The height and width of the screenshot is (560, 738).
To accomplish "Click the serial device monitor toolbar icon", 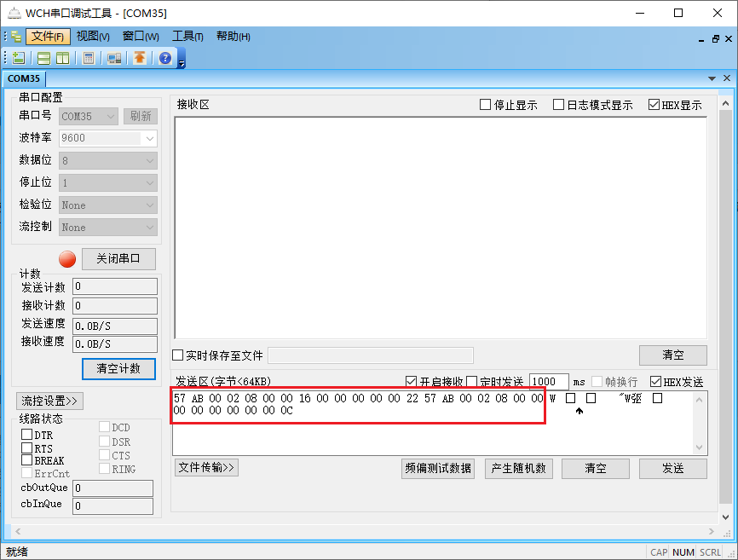I will (112, 57).
